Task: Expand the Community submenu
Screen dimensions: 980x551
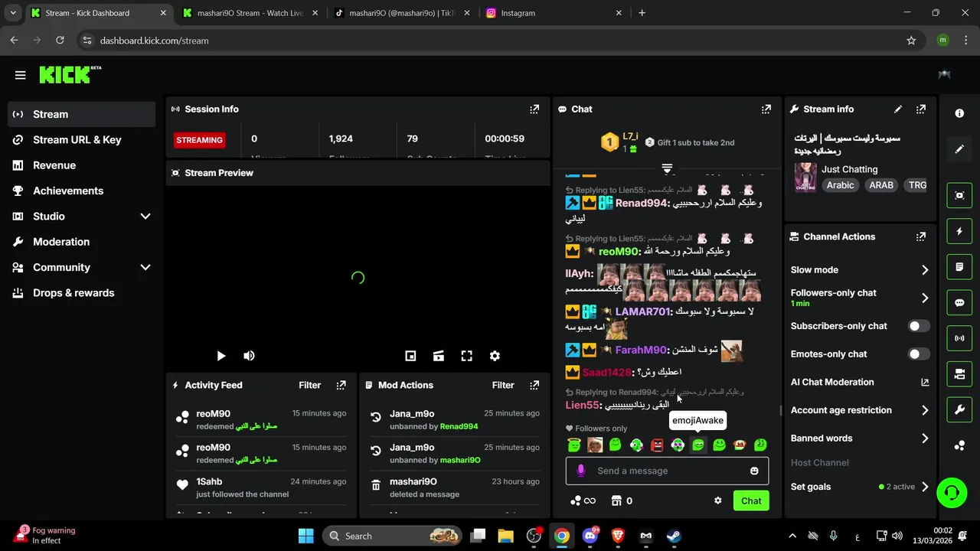Action: point(145,267)
